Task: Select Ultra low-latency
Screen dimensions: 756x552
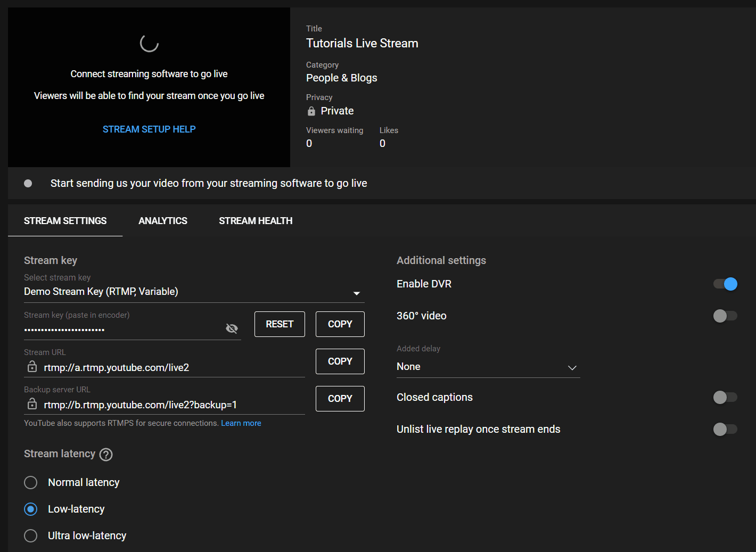Action: (30, 535)
